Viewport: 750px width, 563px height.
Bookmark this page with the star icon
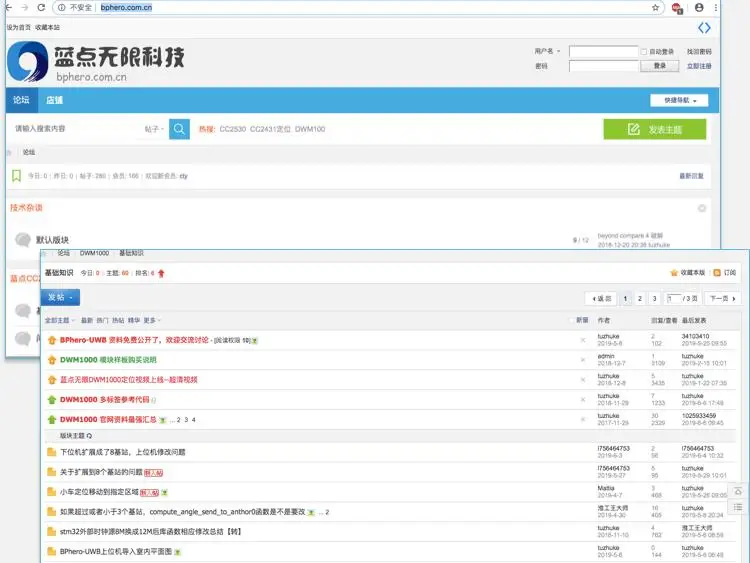click(x=655, y=8)
